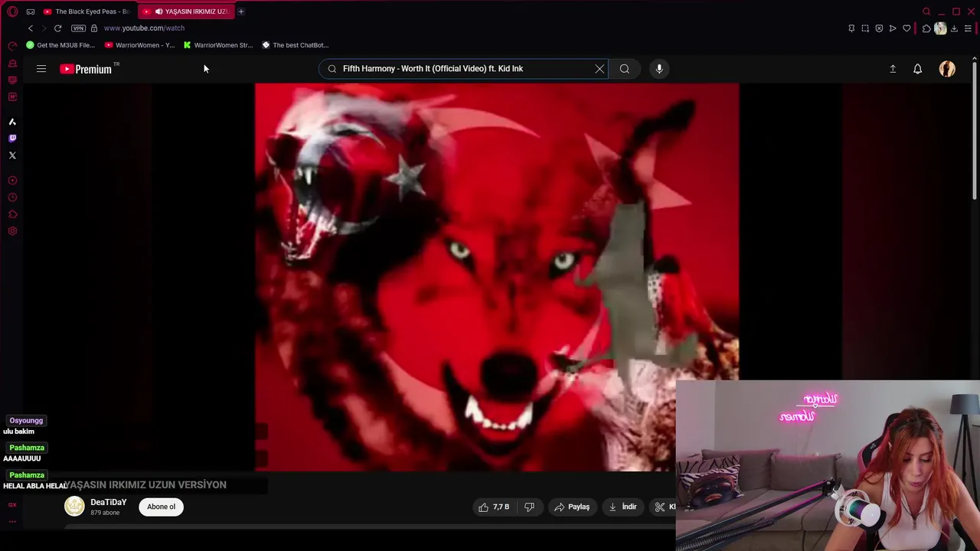The image size is (980, 551).
Task: Download the video with İndir
Action: pyautogui.click(x=622, y=507)
